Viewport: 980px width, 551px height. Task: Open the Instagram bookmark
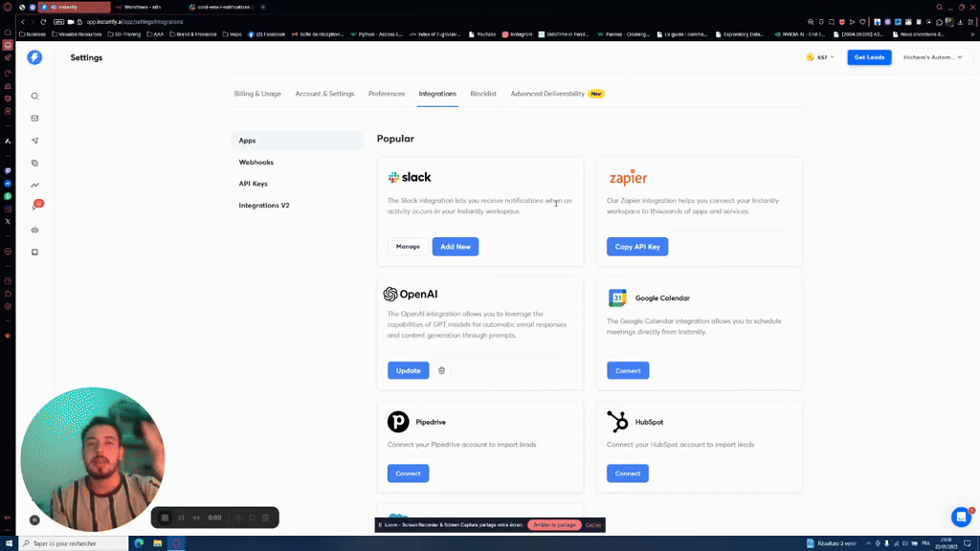point(517,34)
